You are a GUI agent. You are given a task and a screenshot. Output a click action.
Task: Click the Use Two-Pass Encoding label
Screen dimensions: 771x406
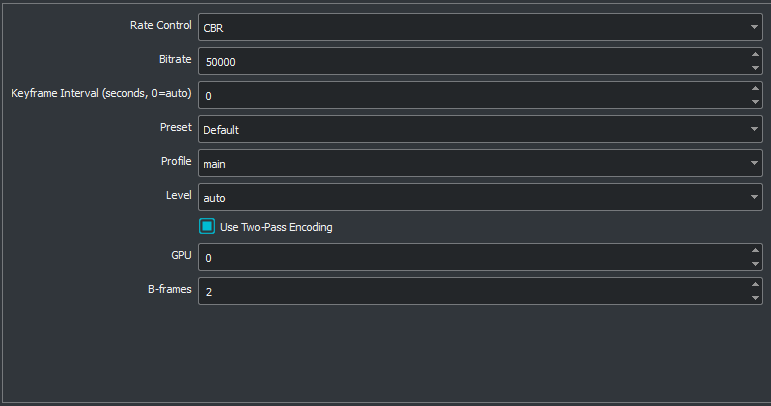coord(276,227)
